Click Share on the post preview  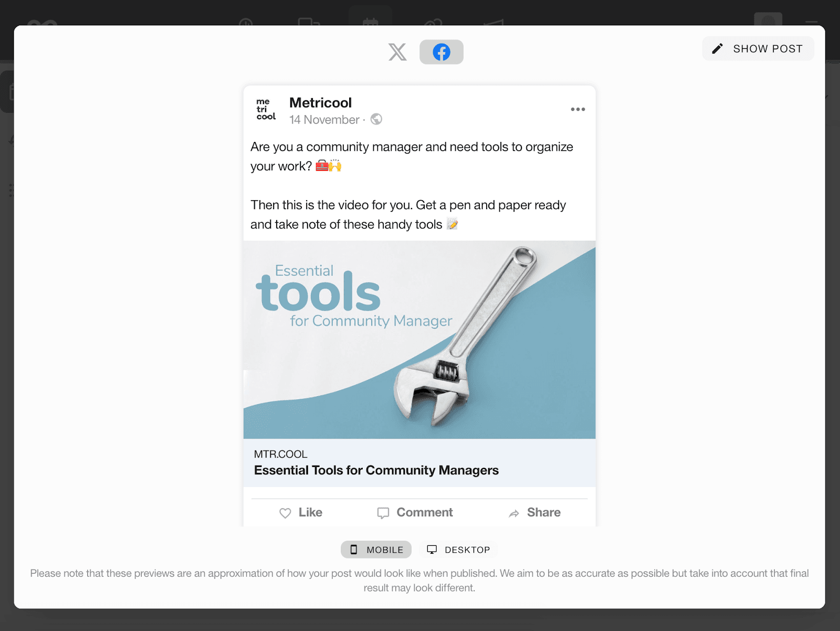[534, 512]
